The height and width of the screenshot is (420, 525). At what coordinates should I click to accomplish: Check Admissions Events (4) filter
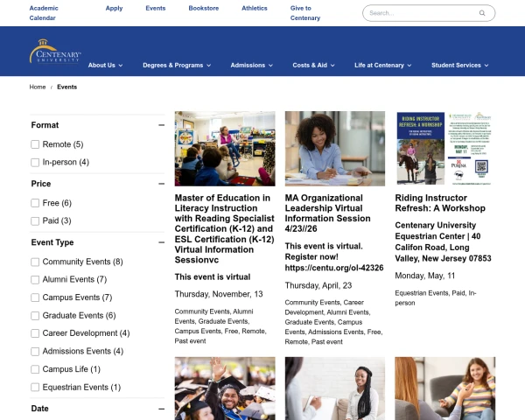(x=35, y=352)
